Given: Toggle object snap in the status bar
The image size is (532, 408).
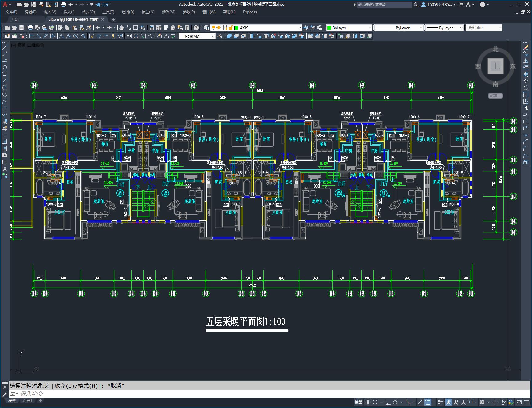Looking at the screenshot, I should click(428, 402).
